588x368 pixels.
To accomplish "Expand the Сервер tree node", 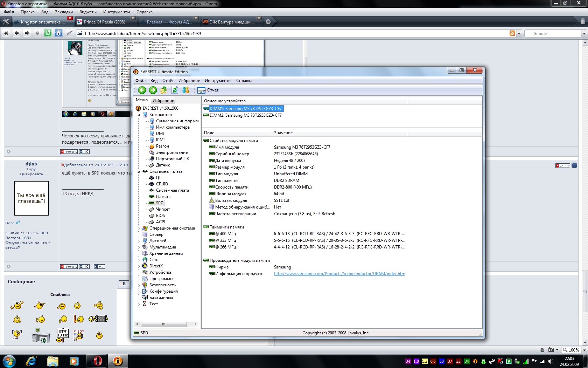I will pos(139,235).
